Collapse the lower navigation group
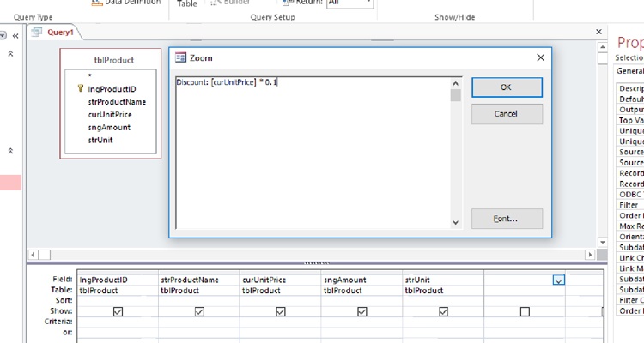 (10, 151)
